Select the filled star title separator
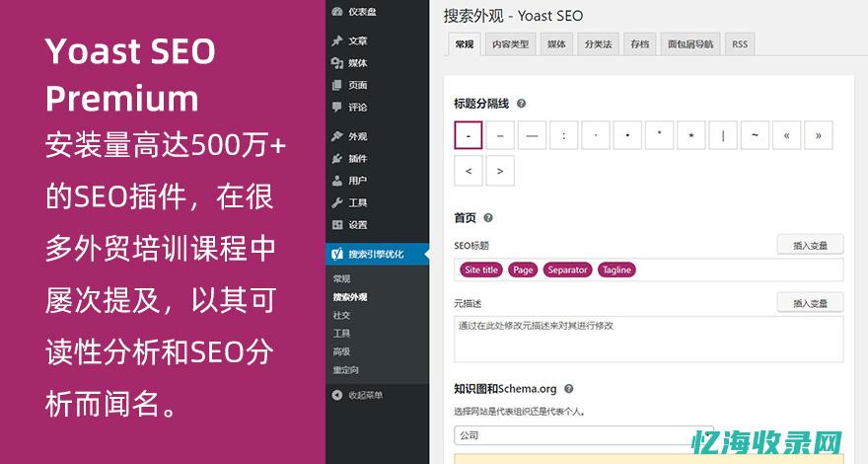 [x=690, y=135]
